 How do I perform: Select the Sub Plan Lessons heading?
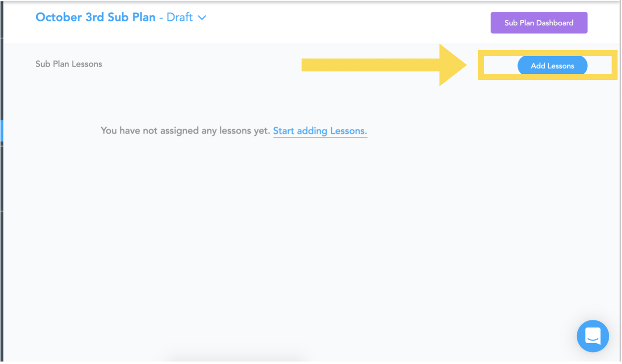tap(69, 64)
